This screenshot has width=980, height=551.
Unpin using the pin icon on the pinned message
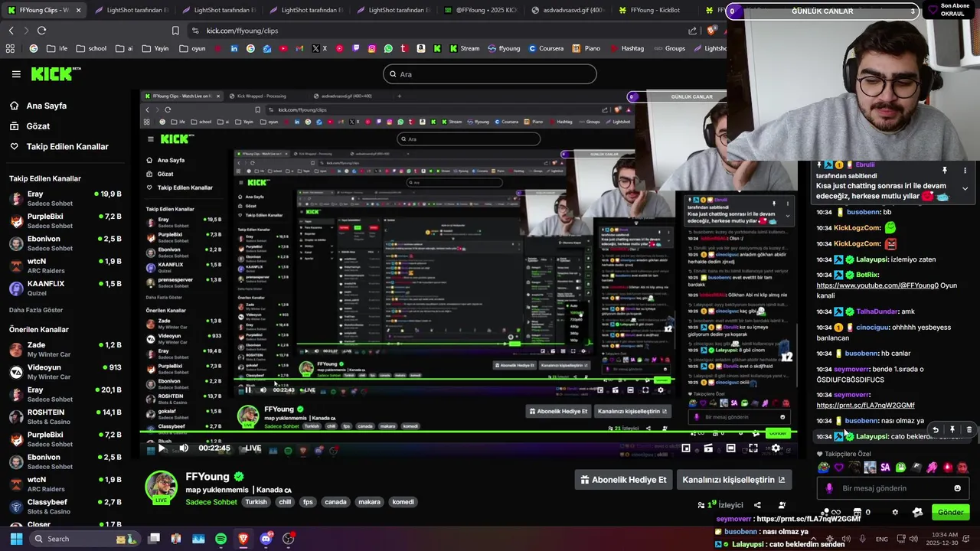[945, 171]
